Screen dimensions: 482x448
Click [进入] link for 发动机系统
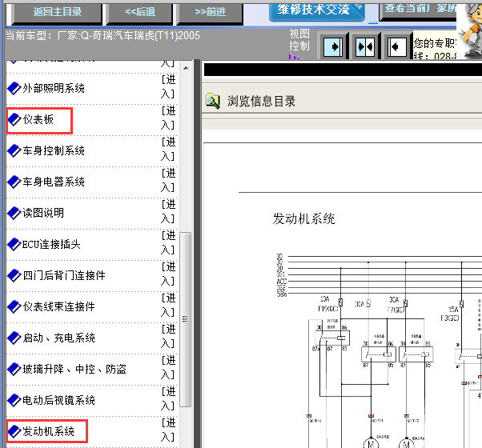point(168,430)
